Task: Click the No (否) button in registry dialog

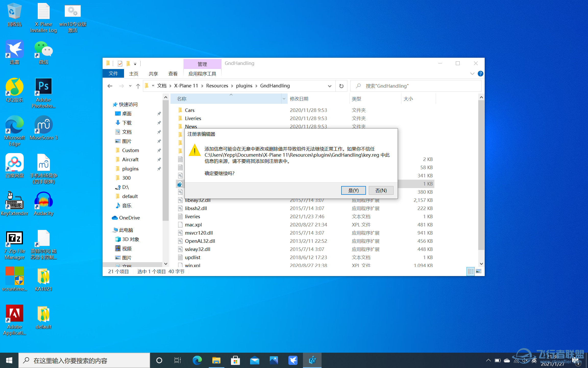Action: pos(381,190)
